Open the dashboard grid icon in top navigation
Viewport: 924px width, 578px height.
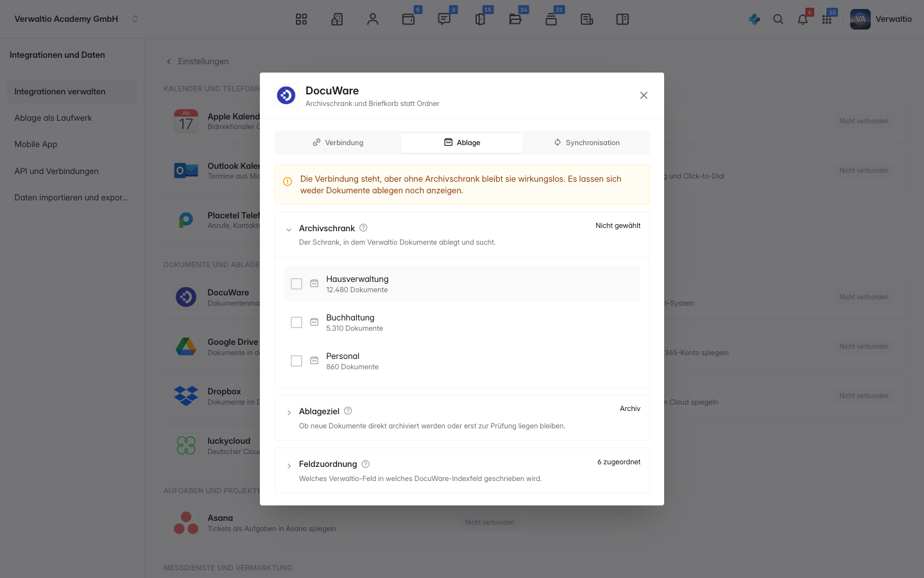(x=302, y=19)
